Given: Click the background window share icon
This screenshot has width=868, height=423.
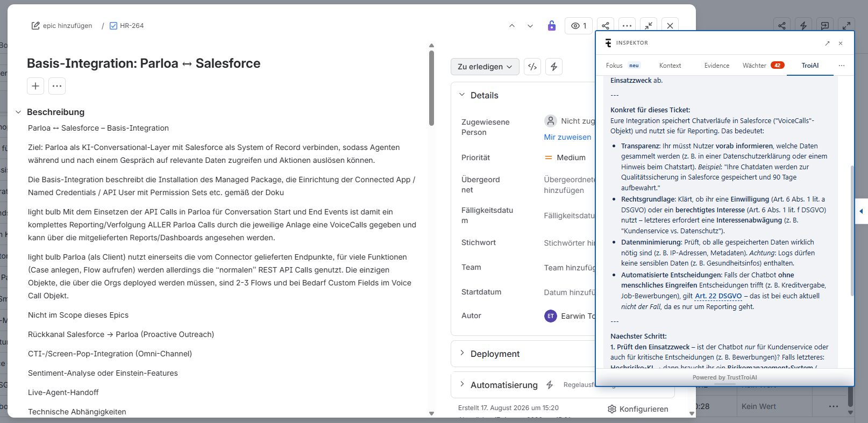Looking at the screenshot, I should 782,25.
